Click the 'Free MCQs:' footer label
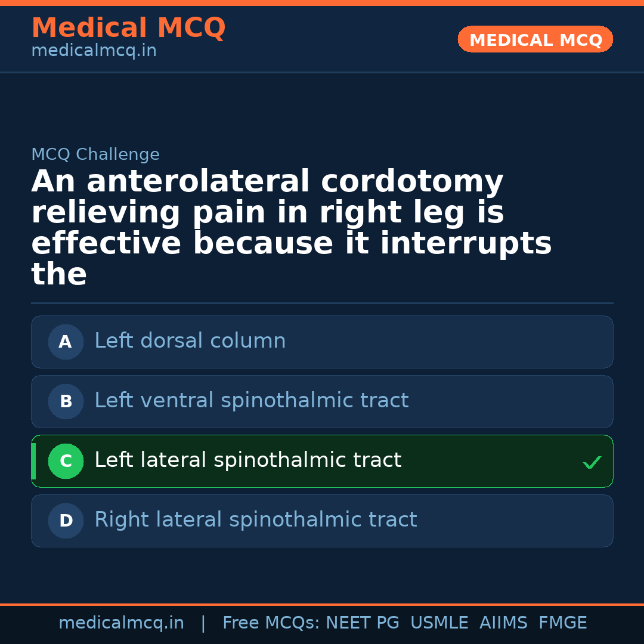Viewport: 644px width, 644px height. pos(271,623)
